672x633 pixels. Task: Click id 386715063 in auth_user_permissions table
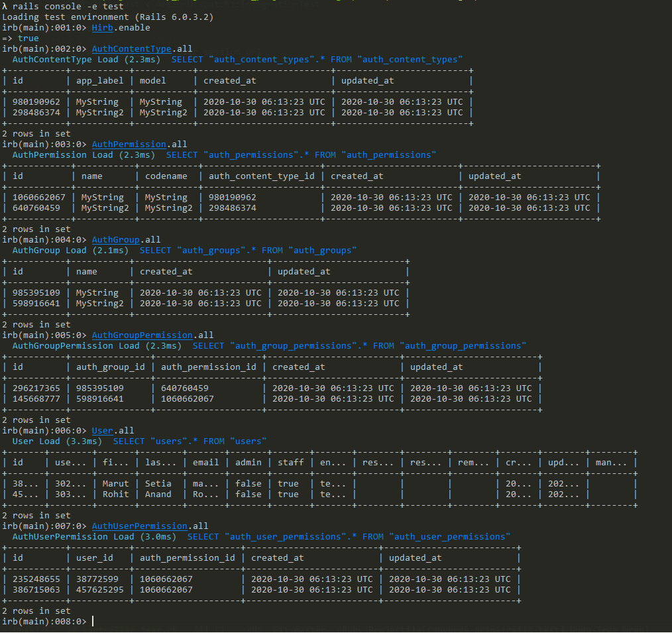click(x=36, y=590)
